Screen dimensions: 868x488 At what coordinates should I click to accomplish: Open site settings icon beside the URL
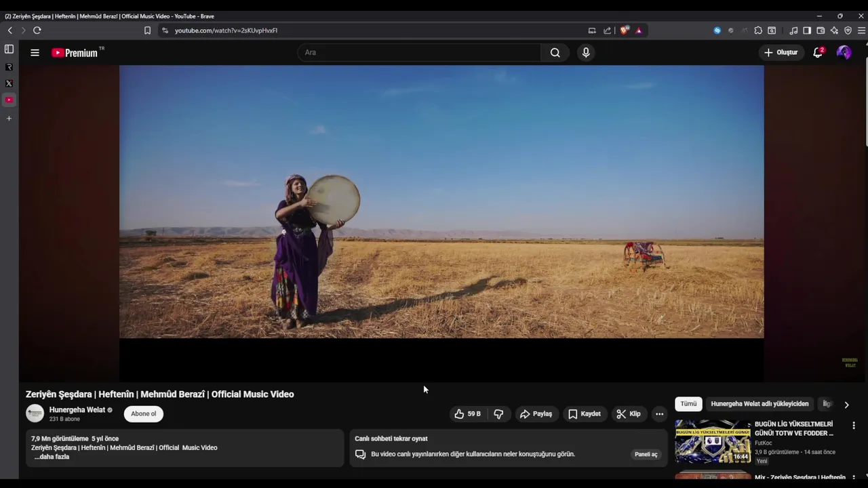(x=165, y=30)
